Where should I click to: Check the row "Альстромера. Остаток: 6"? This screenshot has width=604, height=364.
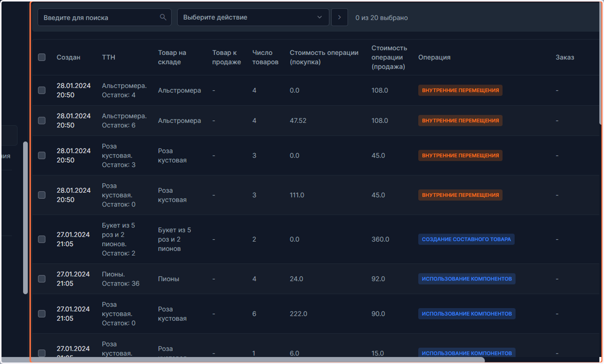click(x=42, y=120)
